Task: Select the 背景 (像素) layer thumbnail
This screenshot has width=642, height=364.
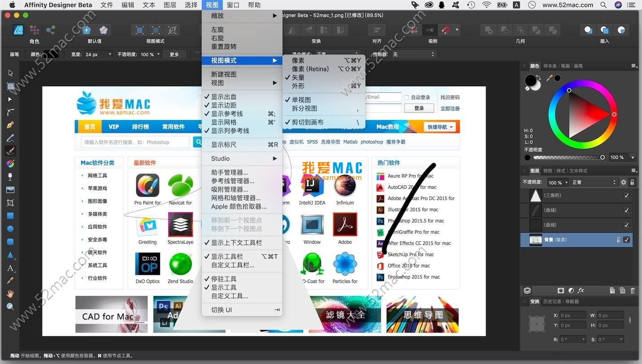Action: pyautogui.click(x=536, y=240)
